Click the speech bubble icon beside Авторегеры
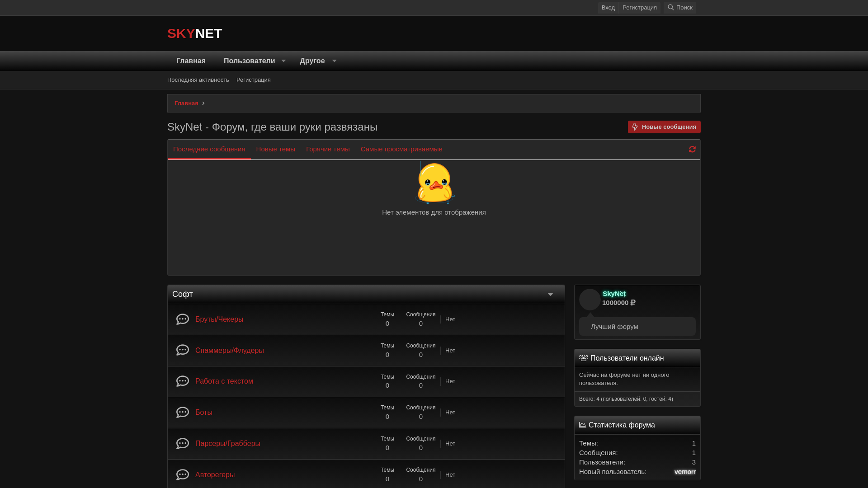868x488 pixels. [183, 475]
